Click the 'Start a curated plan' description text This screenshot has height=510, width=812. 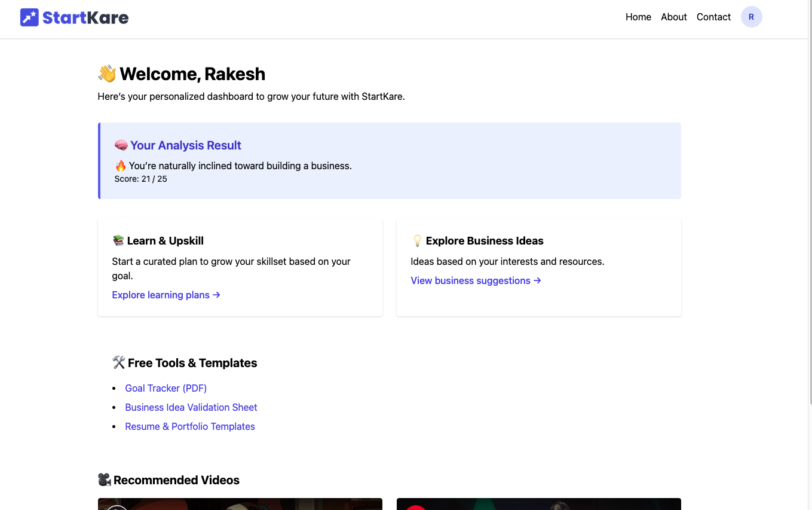click(x=231, y=268)
